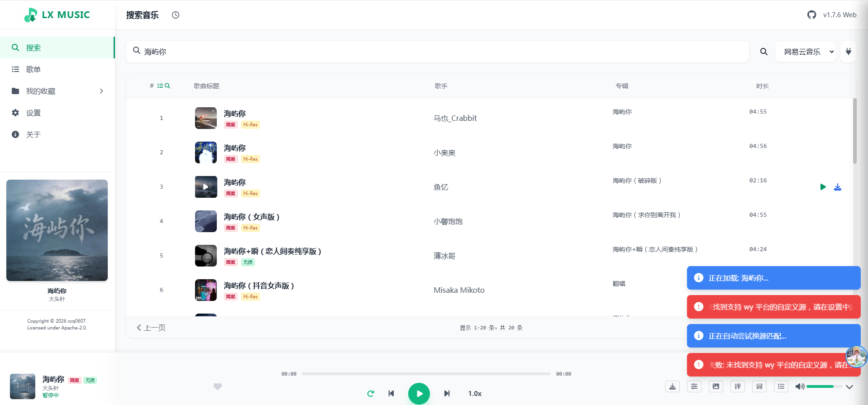Open 关于 in the sidebar
The height and width of the screenshot is (405, 868).
tap(57, 134)
